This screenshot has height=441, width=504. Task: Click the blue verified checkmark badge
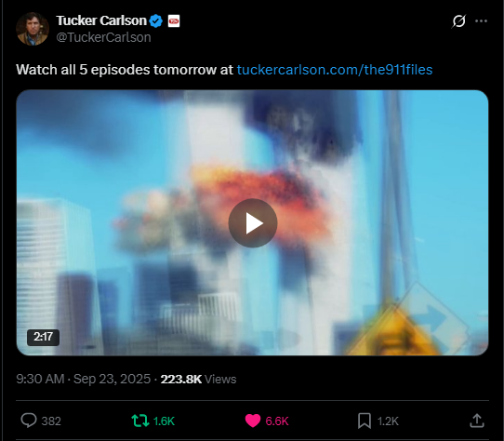[x=156, y=21]
